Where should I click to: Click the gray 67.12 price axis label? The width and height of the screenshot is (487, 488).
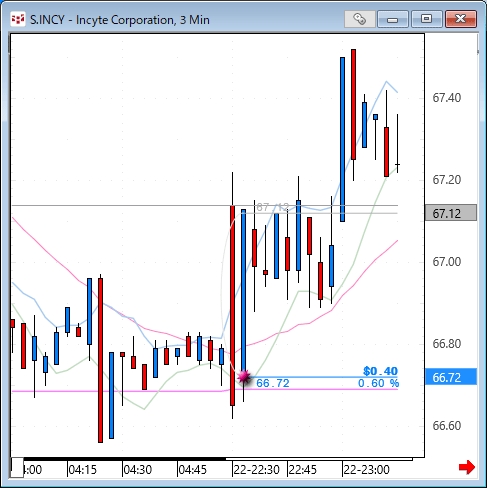tap(451, 213)
